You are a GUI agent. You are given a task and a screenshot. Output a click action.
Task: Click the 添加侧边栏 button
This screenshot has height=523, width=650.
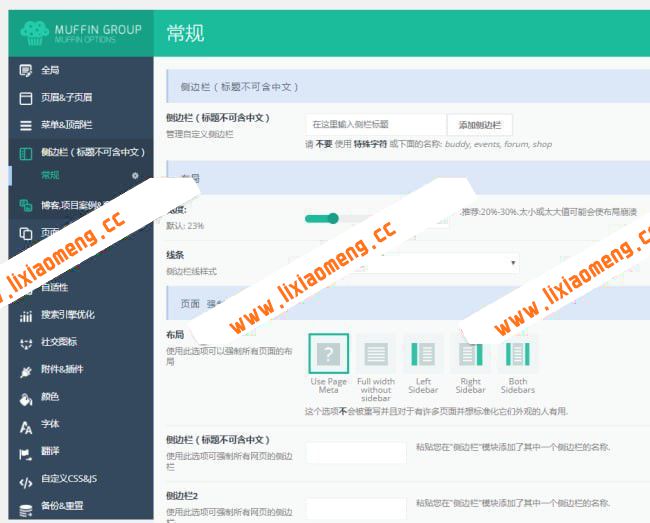480,125
